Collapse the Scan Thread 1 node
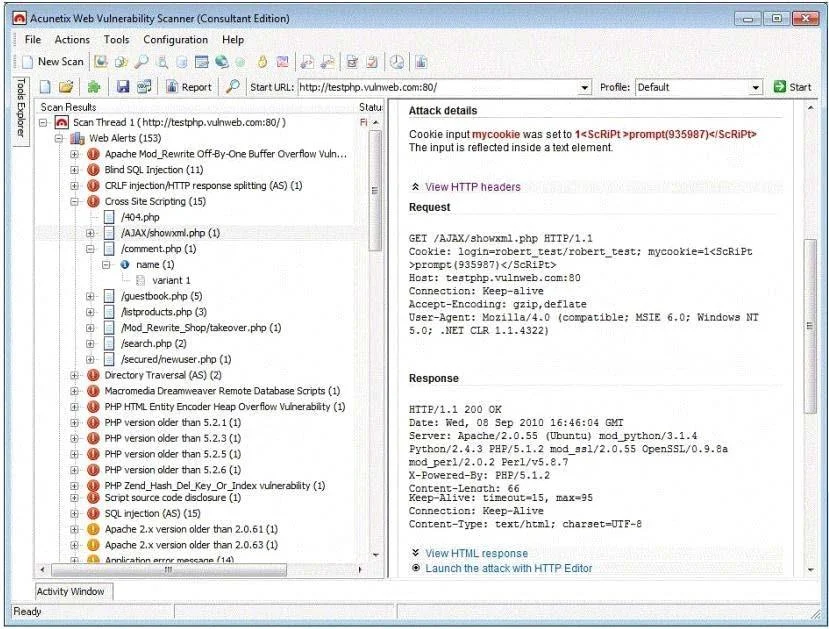This screenshot has height=629, width=829. 43,123
